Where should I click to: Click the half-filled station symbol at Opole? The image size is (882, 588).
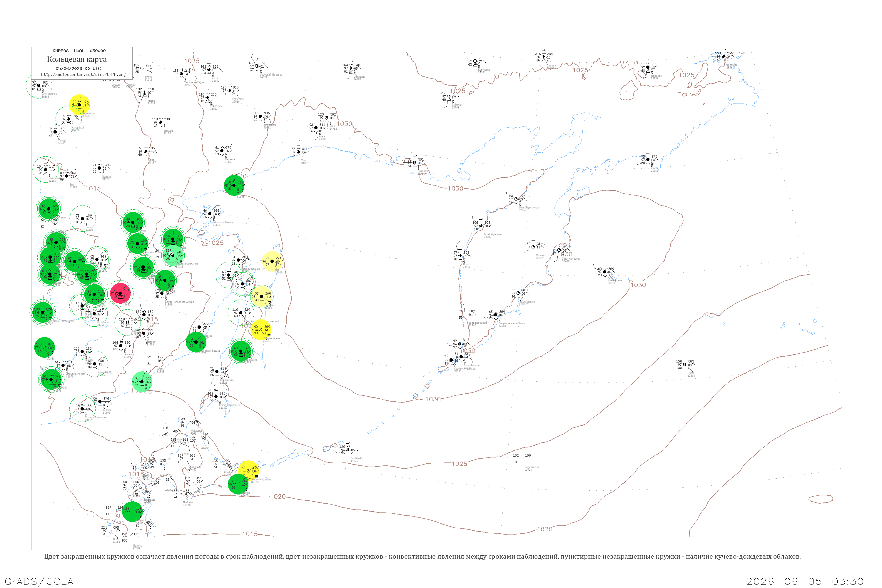tap(684, 365)
